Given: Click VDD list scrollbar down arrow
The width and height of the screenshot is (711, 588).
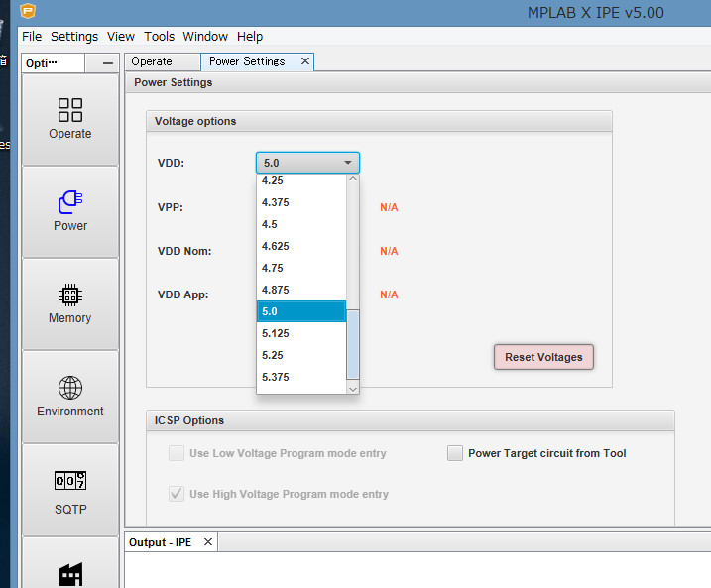Looking at the screenshot, I should (x=353, y=389).
